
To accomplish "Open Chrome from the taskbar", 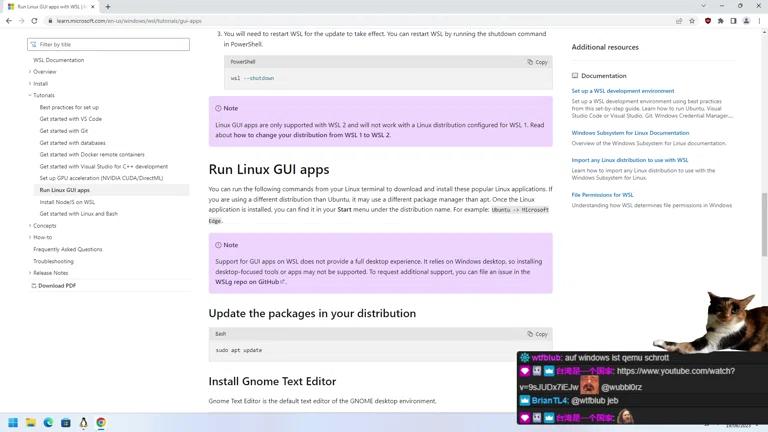I will 101,423.
